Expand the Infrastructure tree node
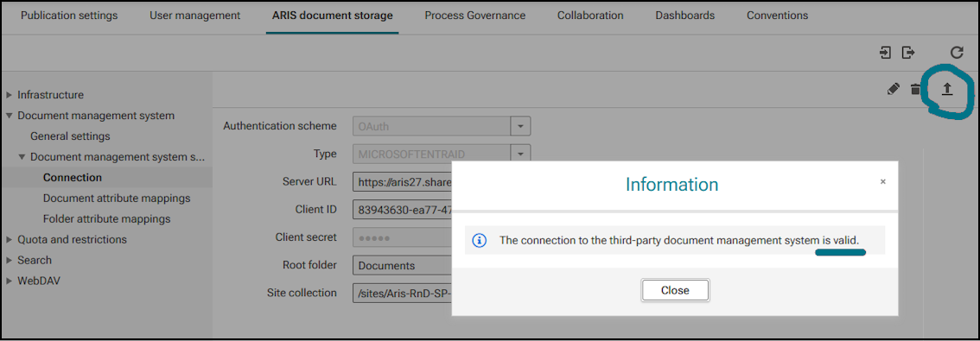 pos(9,95)
